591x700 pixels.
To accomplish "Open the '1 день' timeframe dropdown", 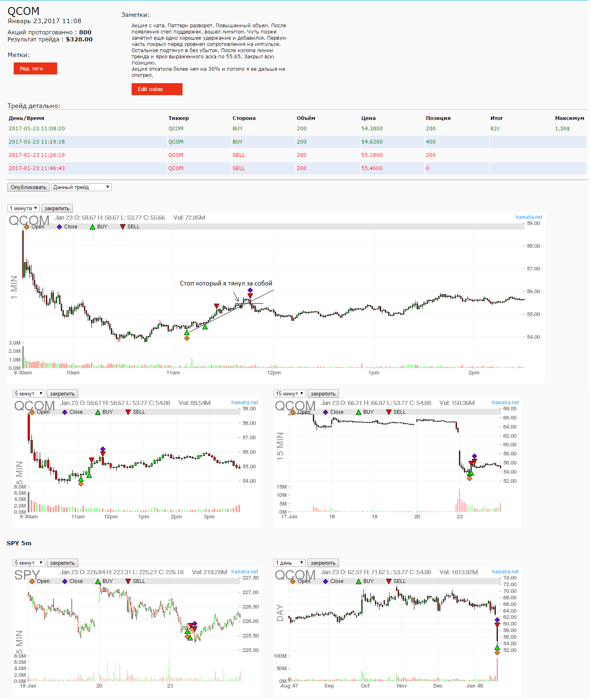I will (290, 563).
